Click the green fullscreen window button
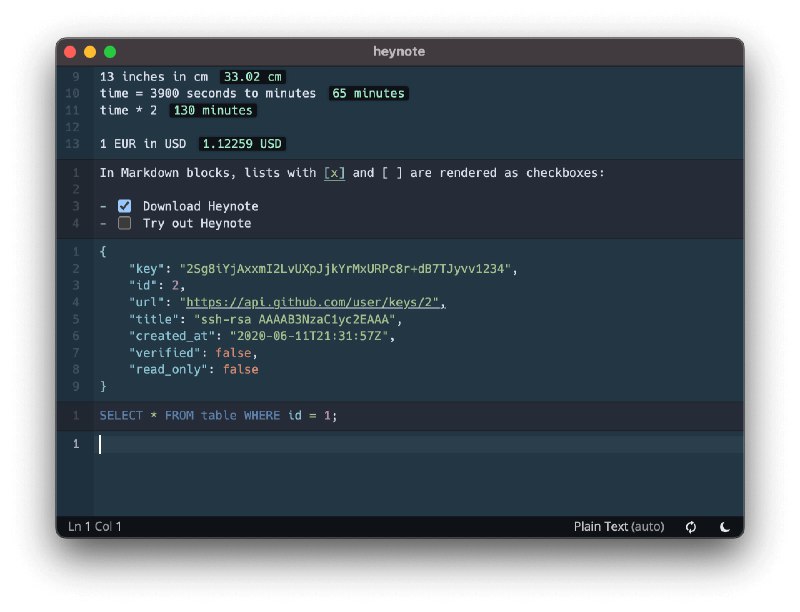 click(110, 52)
